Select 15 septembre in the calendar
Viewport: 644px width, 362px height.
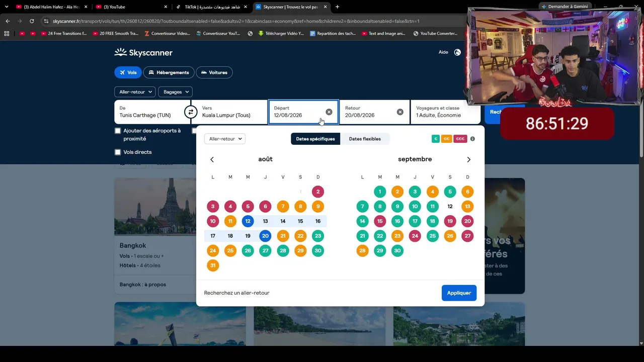coord(380,221)
